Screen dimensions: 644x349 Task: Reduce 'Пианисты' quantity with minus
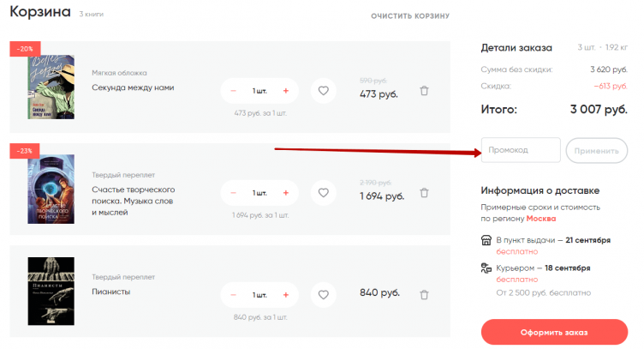coord(234,295)
